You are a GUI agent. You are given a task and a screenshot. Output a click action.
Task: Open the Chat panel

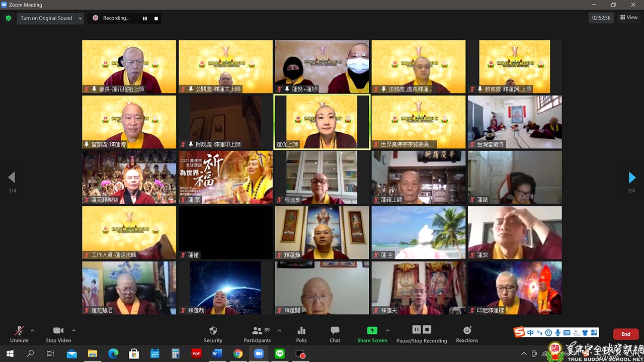(x=335, y=331)
